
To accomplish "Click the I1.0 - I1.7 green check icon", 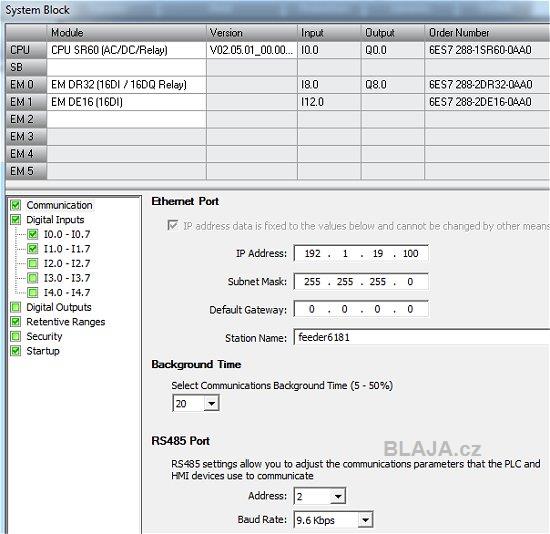I will (33, 249).
